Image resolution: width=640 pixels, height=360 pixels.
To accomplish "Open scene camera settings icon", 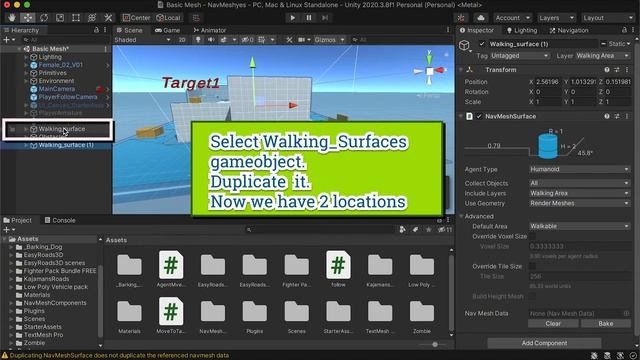I will [x=302, y=40].
